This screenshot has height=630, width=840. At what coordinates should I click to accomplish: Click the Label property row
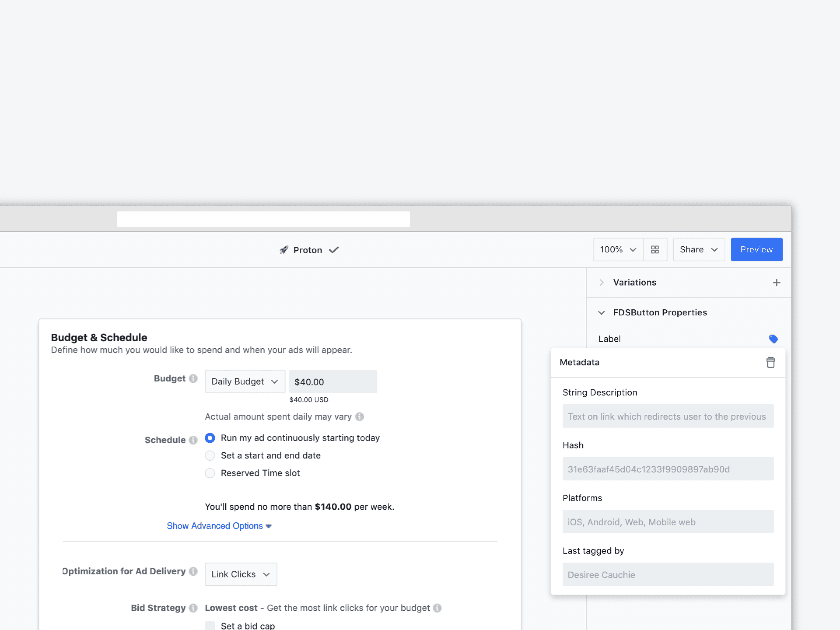tap(688, 339)
